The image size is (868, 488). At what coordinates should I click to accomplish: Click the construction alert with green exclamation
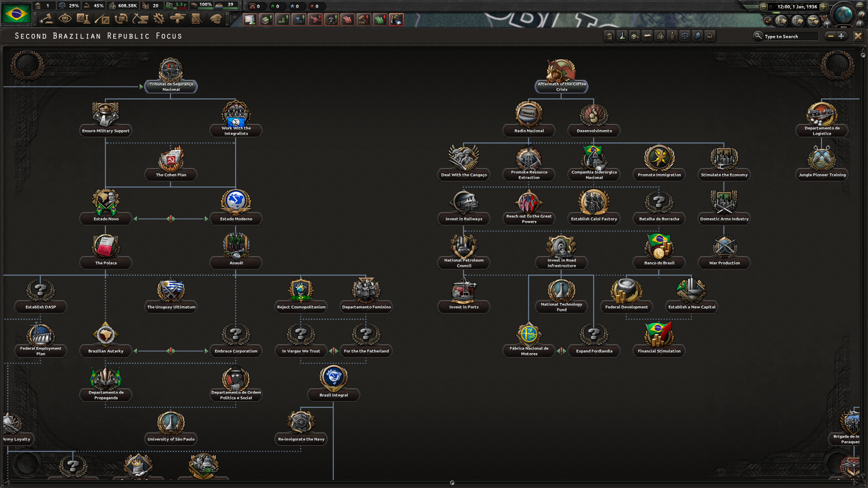[x=299, y=19]
